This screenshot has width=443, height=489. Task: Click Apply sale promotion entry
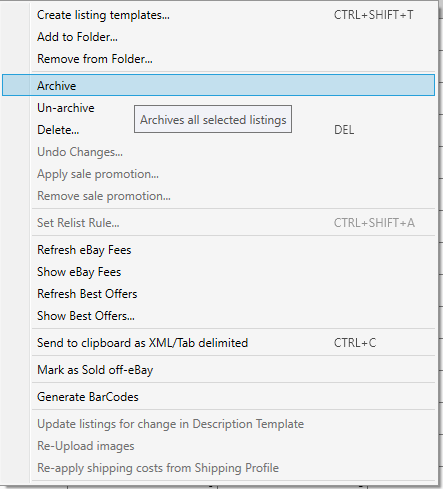point(218,174)
